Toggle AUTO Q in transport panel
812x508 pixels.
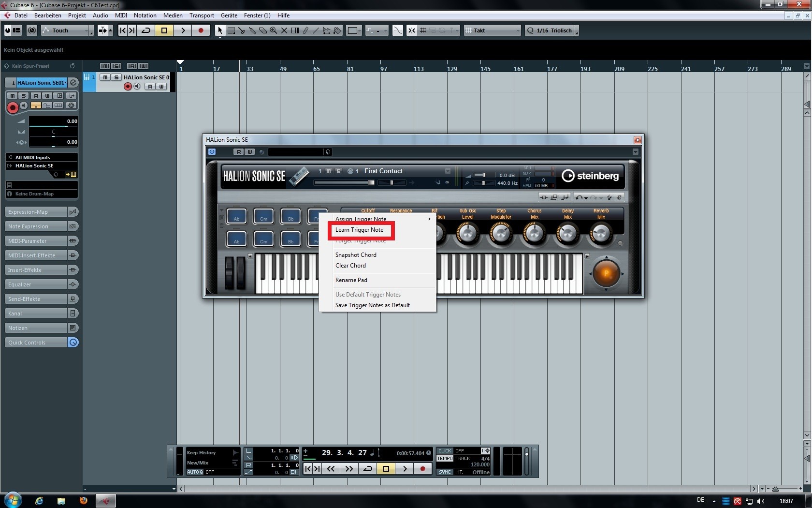[195, 472]
